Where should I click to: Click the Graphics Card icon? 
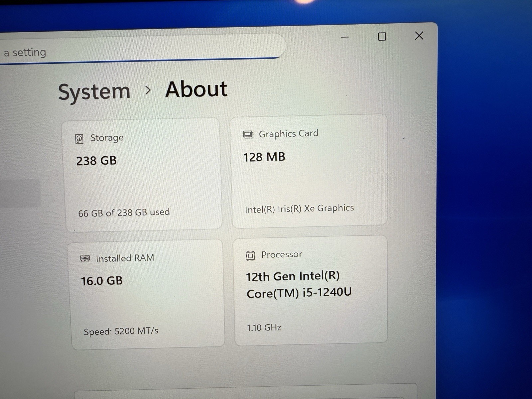click(x=248, y=134)
